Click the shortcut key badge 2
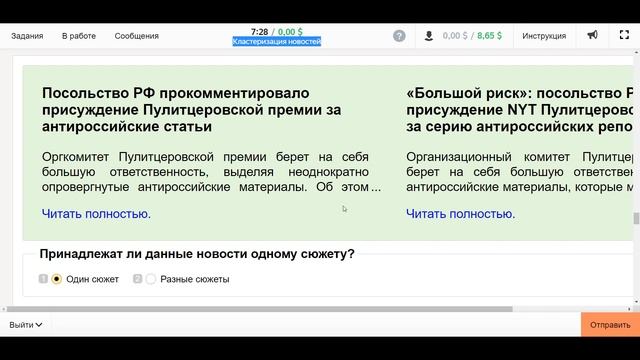This screenshot has height=360, width=640. point(137,279)
